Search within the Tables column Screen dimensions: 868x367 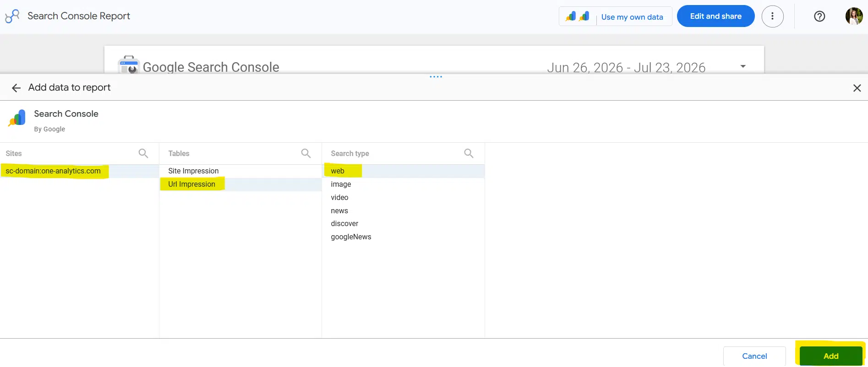coord(306,153)
